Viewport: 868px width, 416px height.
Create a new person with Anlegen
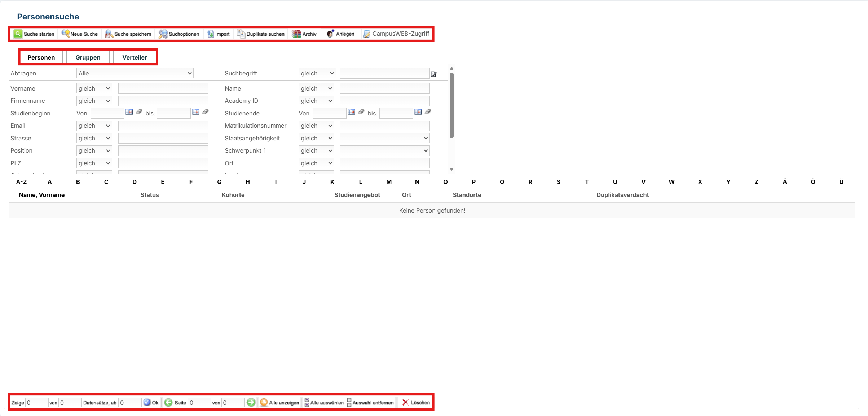pyautogui.click(x=340, y=34)
